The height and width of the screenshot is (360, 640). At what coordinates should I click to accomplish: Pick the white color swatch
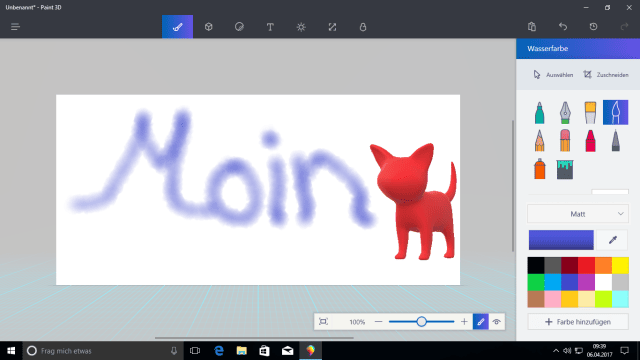(603, 282)
